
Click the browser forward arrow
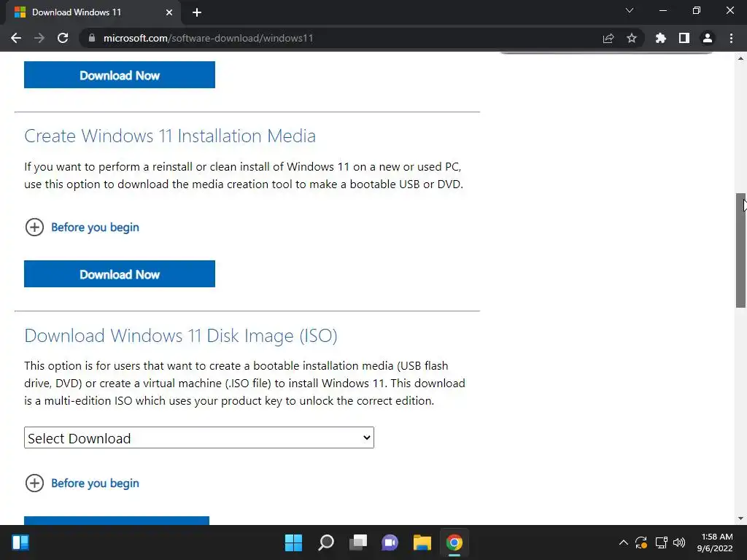coord(39,38)
